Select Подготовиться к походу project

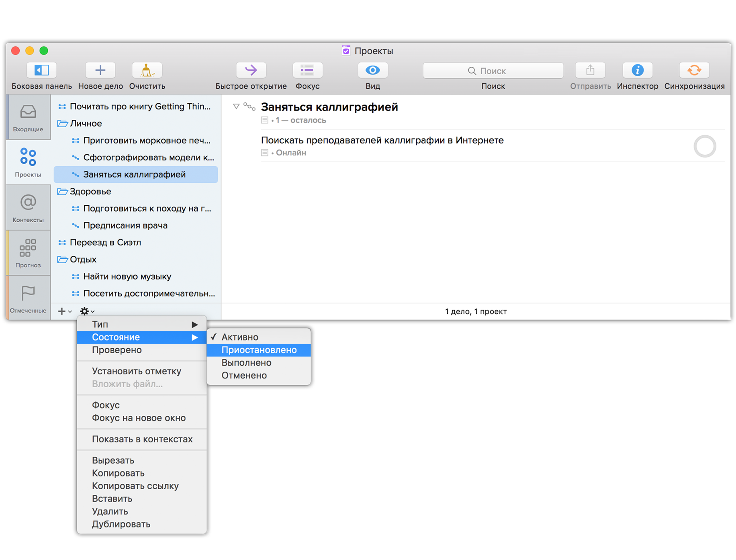coord(136,208)
